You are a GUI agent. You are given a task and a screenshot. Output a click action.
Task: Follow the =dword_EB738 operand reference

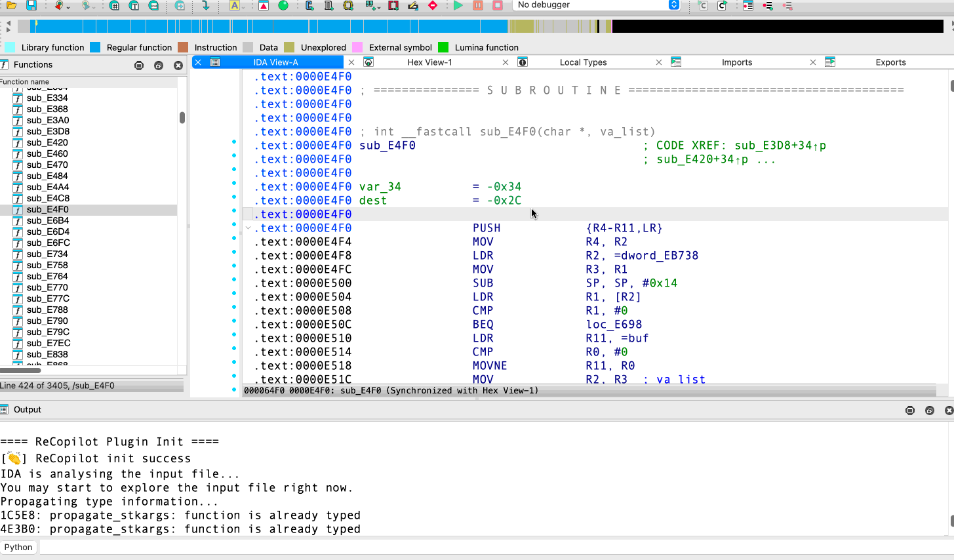coord(656,256)
